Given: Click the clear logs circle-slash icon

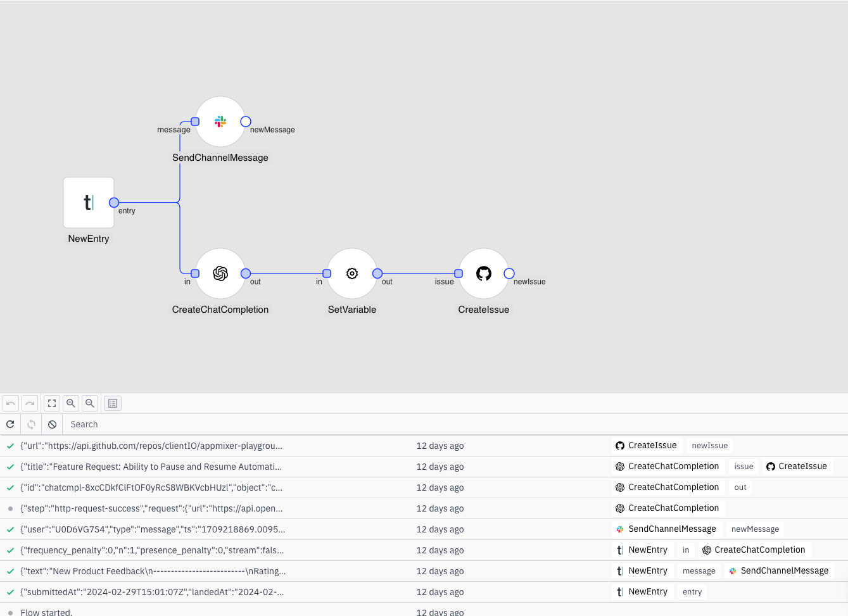Looking at the screenshot, I should point(53,424).
